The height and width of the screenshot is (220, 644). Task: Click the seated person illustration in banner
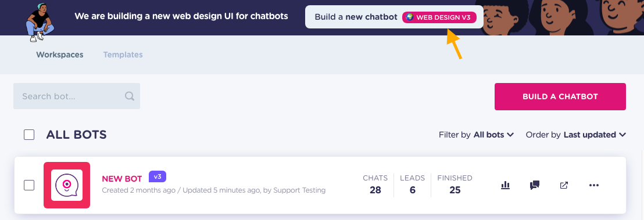(x=39, y=22)
